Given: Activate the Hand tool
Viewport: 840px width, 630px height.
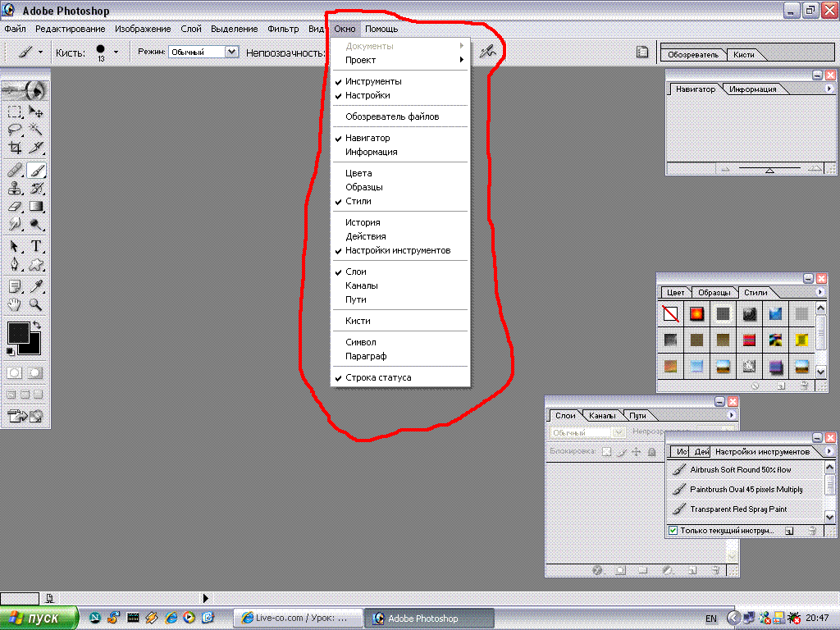Looking at the screenshot, I should [15, 304].
